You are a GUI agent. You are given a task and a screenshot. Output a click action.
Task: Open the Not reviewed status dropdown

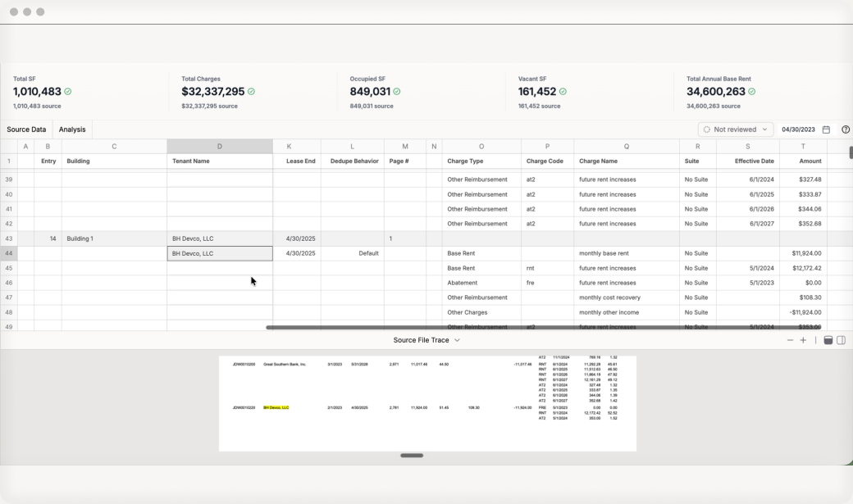pos(737,129)
